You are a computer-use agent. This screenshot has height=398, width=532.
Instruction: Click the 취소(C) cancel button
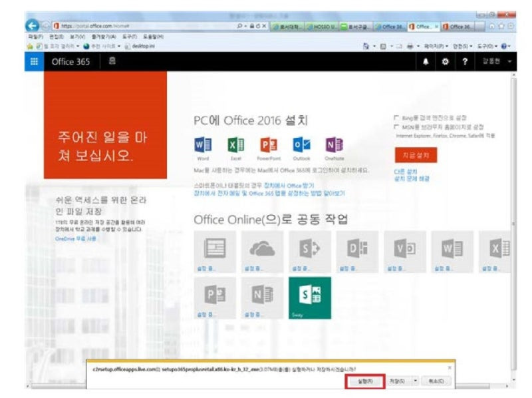436,381
